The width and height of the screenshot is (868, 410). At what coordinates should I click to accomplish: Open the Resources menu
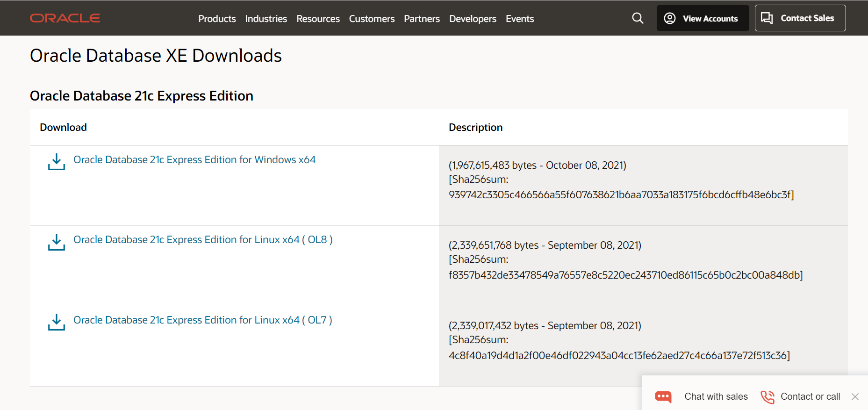318,19
